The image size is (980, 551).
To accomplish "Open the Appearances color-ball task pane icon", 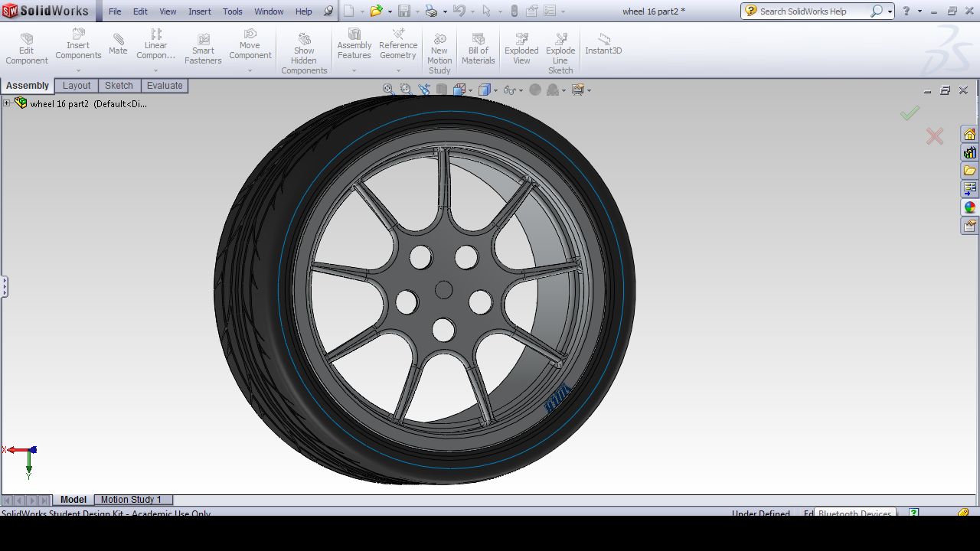I will click(969, 207).
